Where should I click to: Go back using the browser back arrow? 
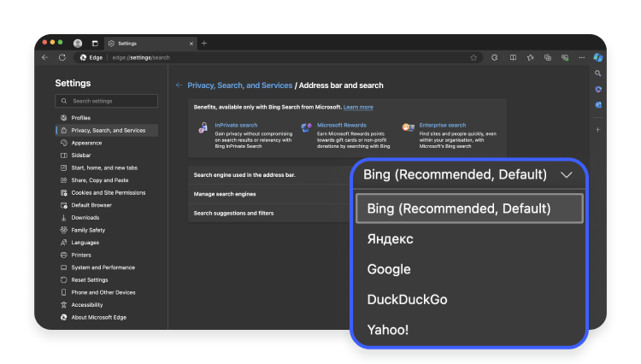point(45,57)
